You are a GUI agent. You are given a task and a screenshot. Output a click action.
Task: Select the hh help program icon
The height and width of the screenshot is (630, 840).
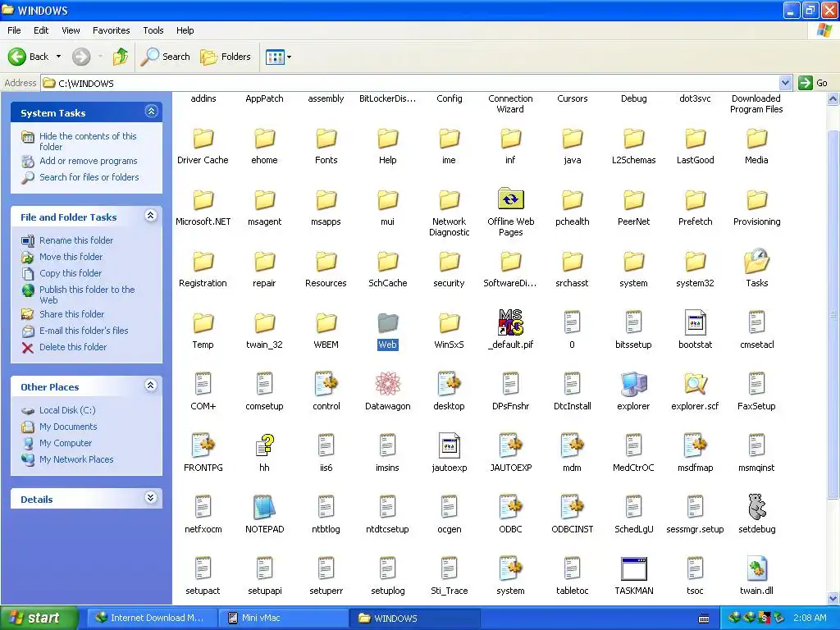(264, 445)
